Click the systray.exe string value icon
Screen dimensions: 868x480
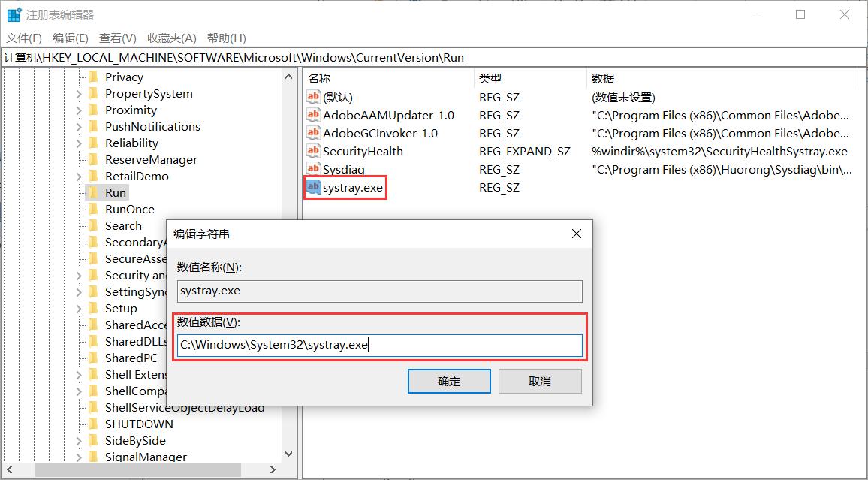(313, 187)
